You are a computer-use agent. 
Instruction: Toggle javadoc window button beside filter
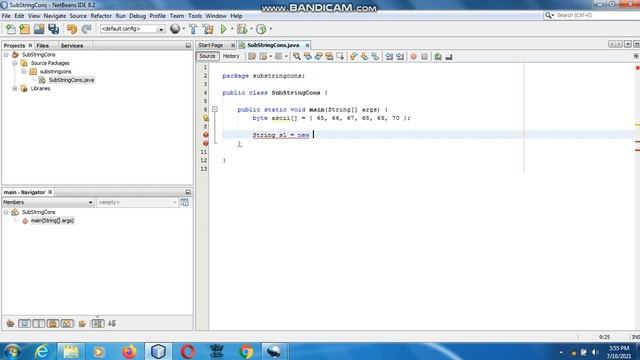(184, 202)
